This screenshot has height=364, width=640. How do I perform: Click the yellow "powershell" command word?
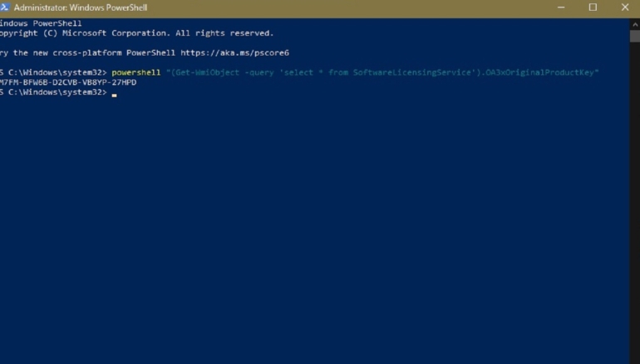[x=136, y=73]
